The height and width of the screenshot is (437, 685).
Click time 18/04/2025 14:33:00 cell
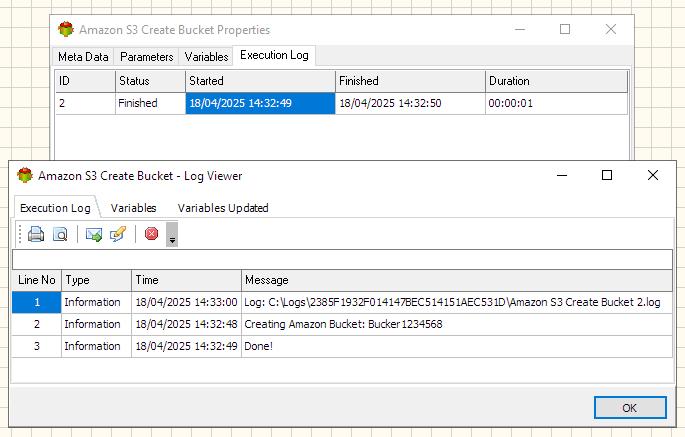[x=187, y=302]
